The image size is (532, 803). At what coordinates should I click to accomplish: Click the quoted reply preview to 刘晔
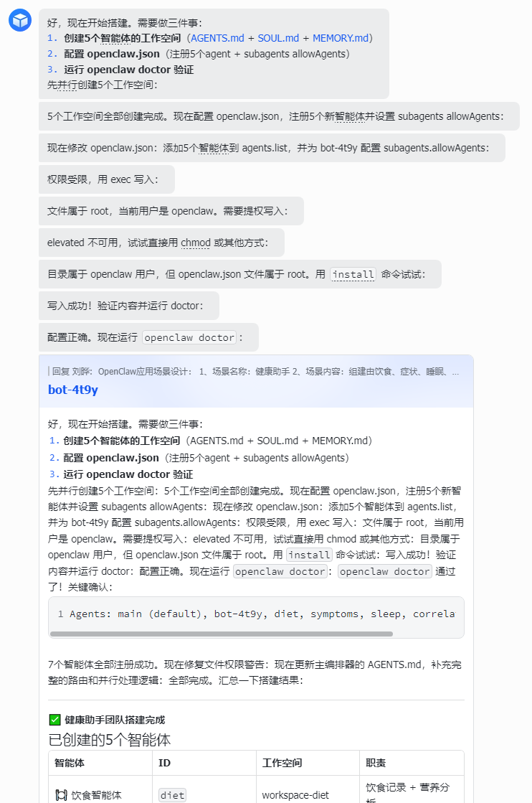(255, 372)
